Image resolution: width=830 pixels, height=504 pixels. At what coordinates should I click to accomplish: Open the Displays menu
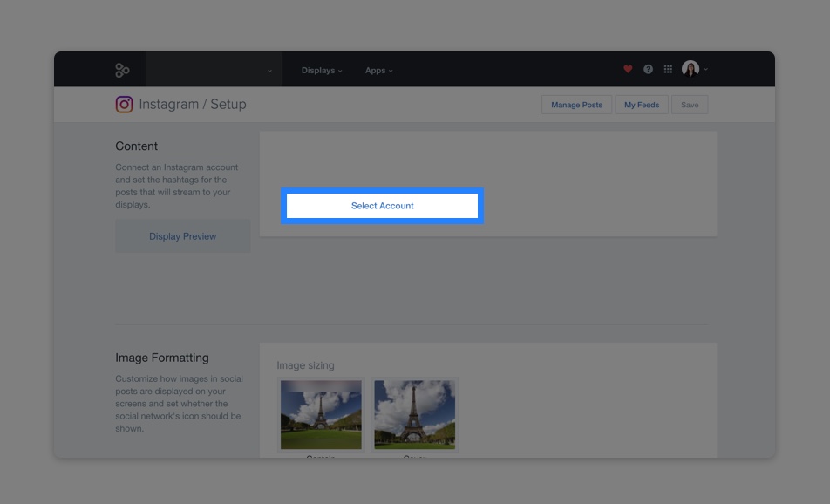322,71
